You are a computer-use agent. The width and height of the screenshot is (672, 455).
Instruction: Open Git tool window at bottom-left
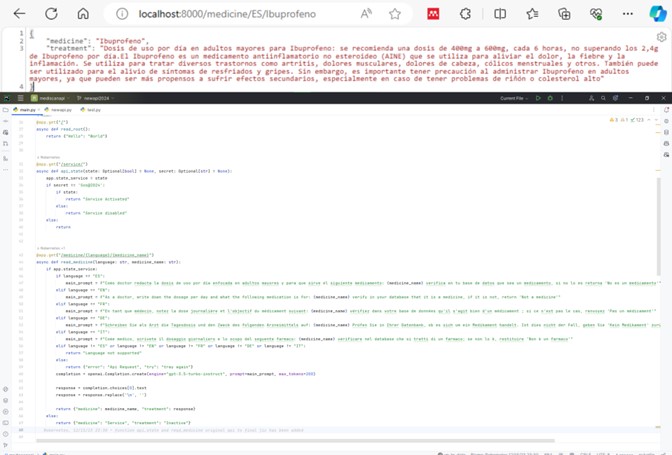(x=6, y=445)
